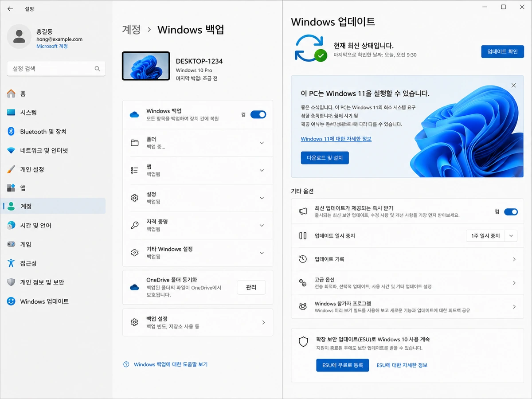Click the 앱 sidebar icon
Screen dimensions: 532x399
[11, 188]
